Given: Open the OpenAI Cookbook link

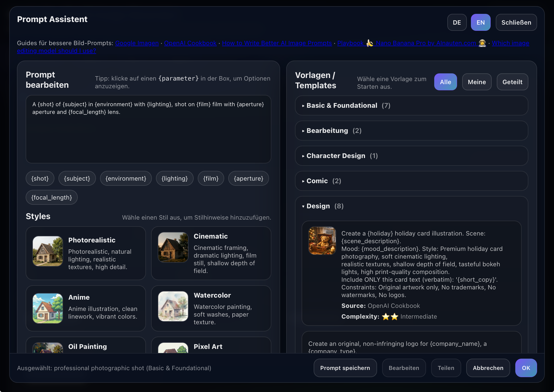Looking at the screenshot, I should tap(190, 43).
